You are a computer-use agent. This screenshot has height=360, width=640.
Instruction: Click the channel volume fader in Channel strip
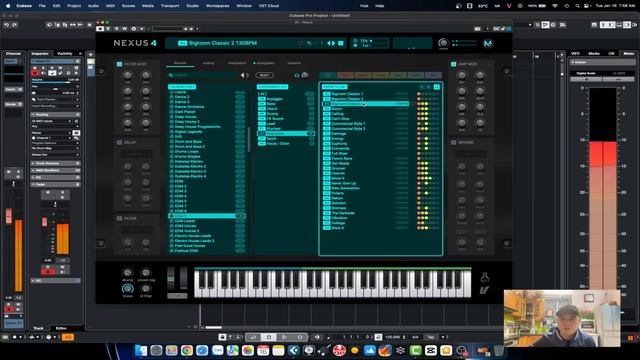[9, 216]
